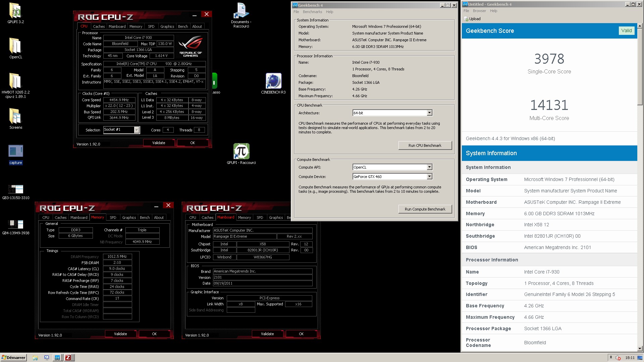Click Validate in CPU-Z Memory window

(x=120, y=334)
